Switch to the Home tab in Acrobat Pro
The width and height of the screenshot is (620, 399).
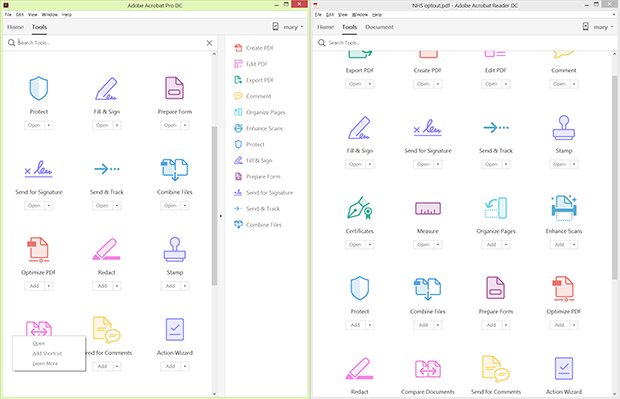[x=15, y=27]
